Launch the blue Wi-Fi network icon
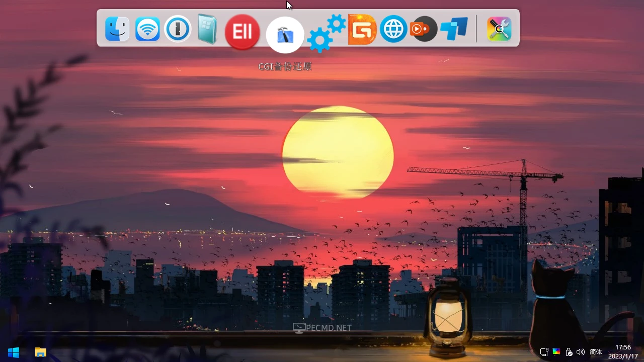The width and height of the screenshot is (644, 362). (147, 29)
